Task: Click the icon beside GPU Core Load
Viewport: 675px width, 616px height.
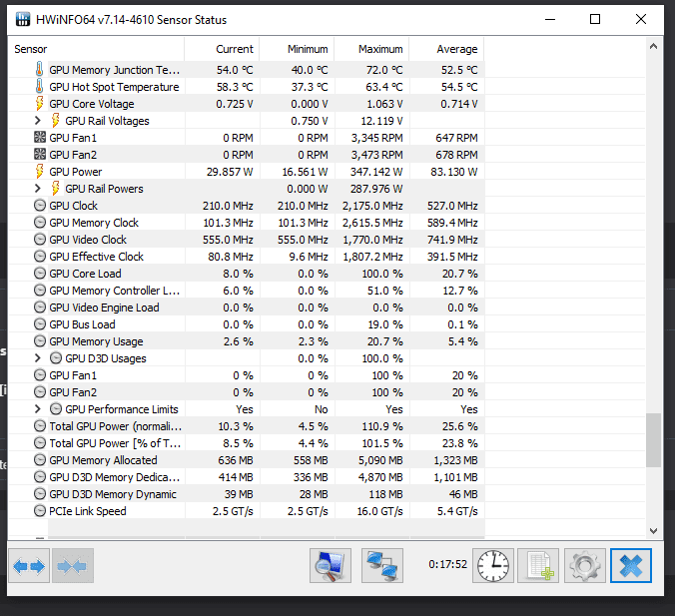Action: 40,274
